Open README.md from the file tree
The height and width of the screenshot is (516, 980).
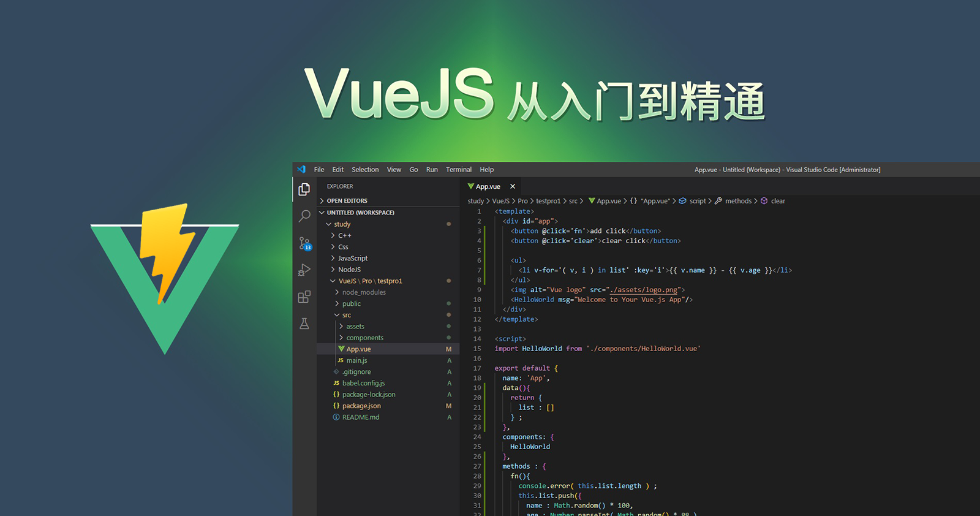click(388, 417)
